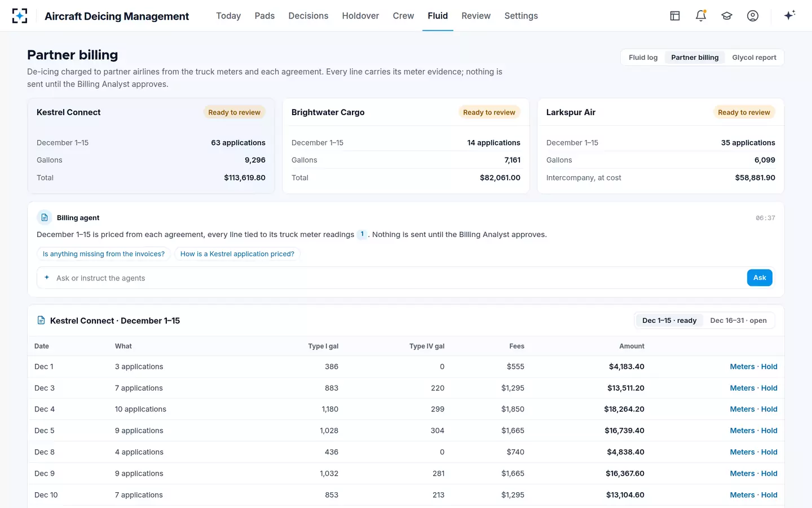Image resolution: width=812 pixels, height=508 pixels.
Task: Open Meters for Dec 3 row
Action: (742, 388)
